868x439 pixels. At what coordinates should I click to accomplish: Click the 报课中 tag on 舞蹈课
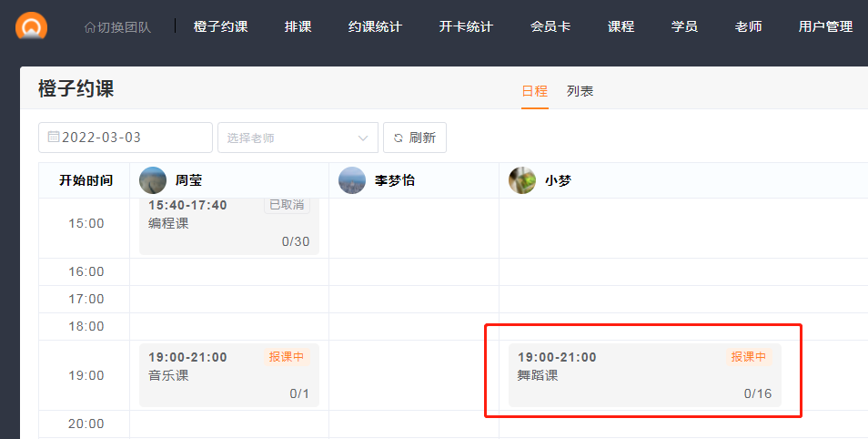[x=748, y=357]
